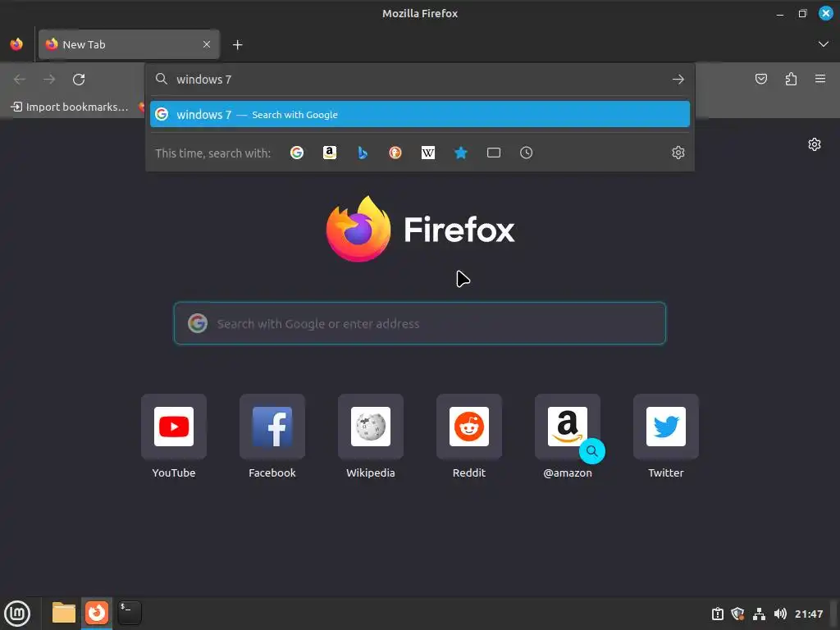This screenshot has width=840, height=630.
Task: Open the clock showing 21:47
Action: click(809, 614)
